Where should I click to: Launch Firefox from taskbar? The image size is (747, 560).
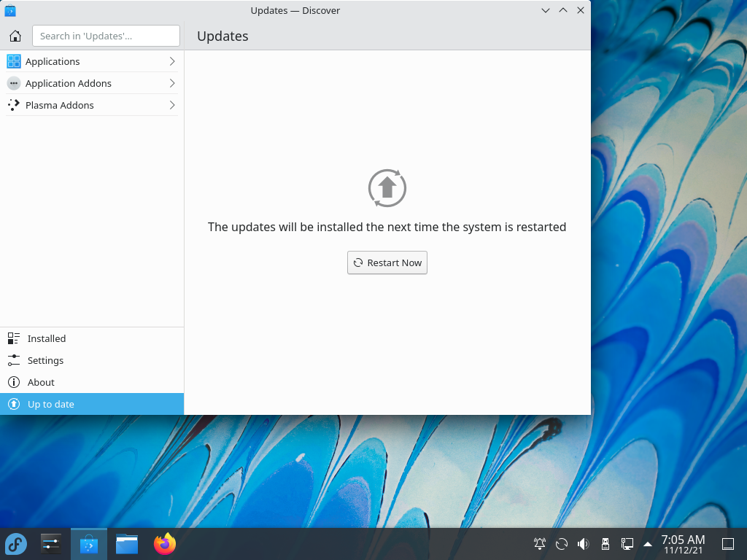tap(165, 544)
